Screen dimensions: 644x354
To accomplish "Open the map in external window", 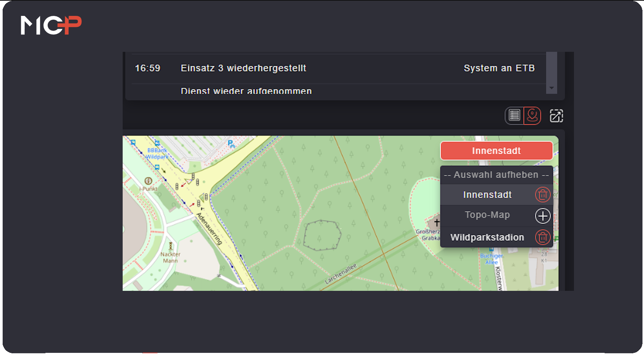I will [x=556, y=116].
